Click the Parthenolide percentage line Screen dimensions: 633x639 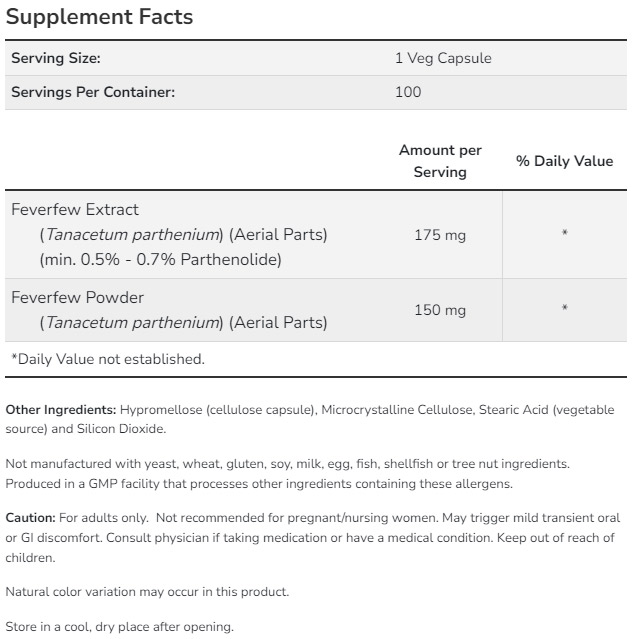click(160, 260)
